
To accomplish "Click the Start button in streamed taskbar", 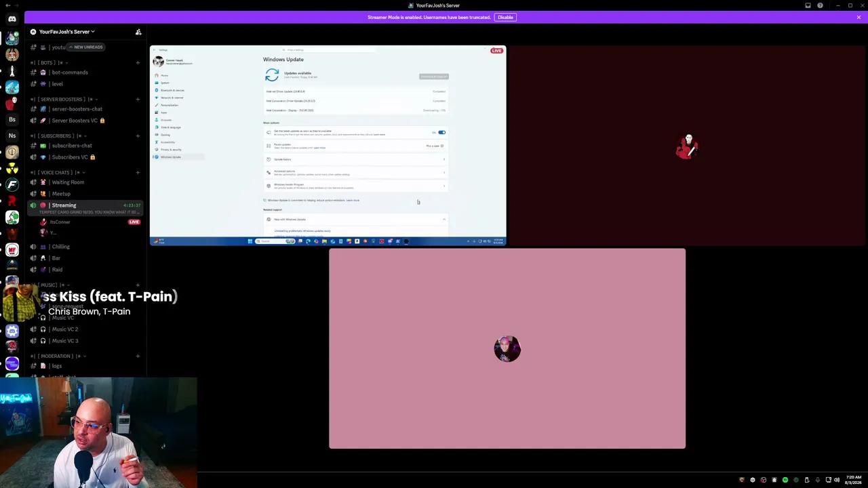I will pyautogui.click(x=250, y=241).
